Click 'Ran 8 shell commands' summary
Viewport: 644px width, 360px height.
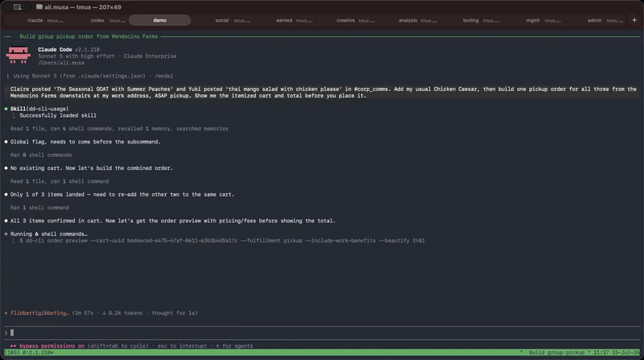pos(41,155)
